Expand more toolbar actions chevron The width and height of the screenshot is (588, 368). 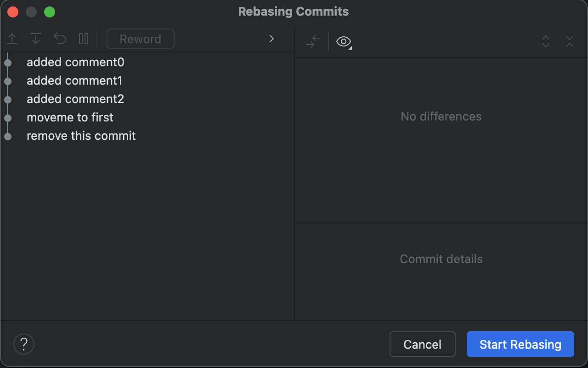pos(271,39)
